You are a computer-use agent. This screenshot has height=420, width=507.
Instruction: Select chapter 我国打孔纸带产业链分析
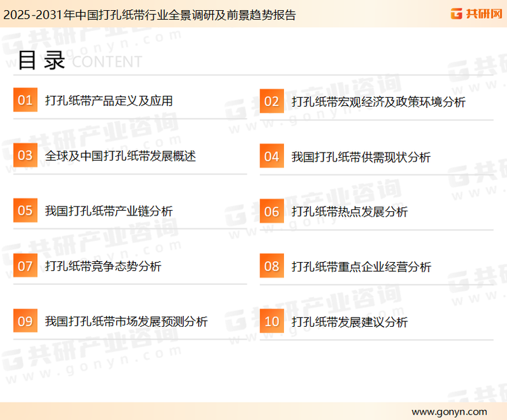click(x=109, y=211)
